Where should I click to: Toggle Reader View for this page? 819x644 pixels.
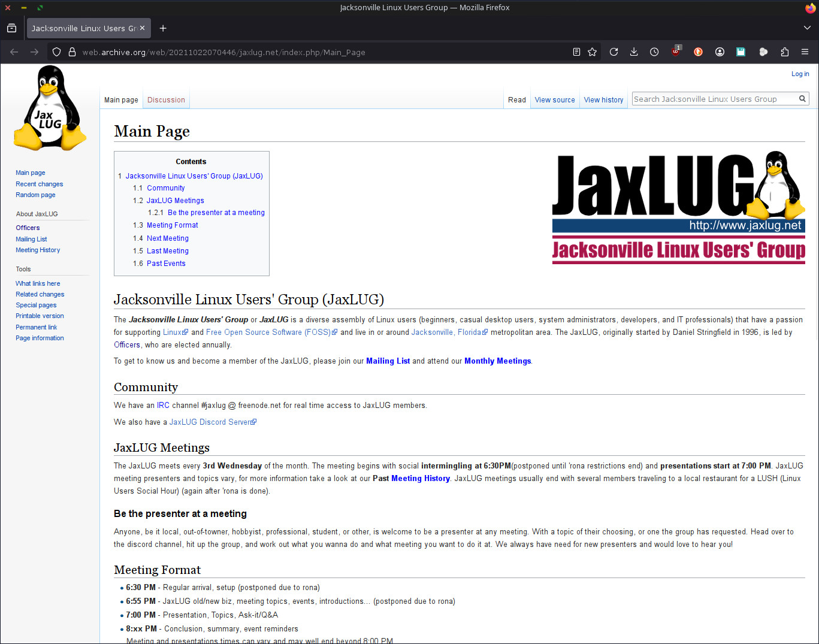point(576,52)
